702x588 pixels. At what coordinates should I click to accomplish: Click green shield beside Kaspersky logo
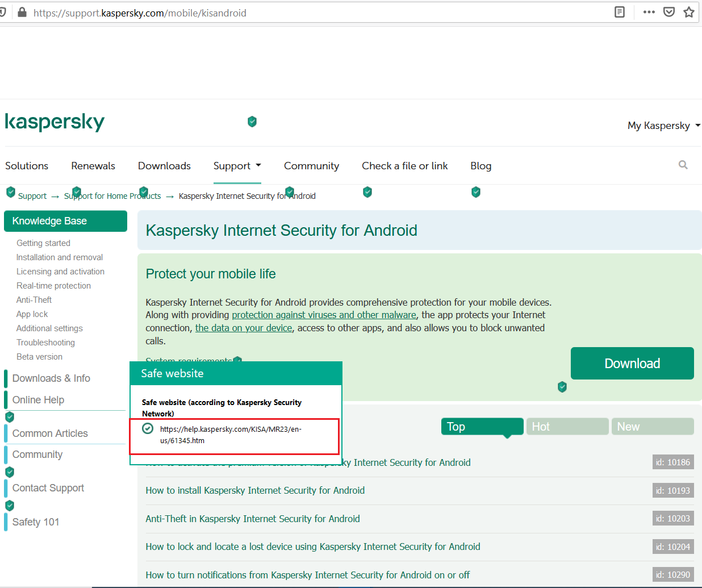click(x=252, y=122)
